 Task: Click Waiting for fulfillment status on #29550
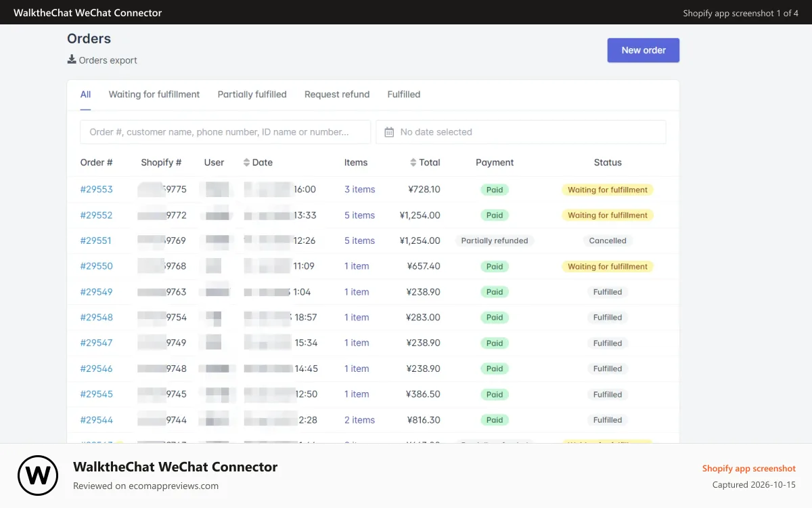608,266
